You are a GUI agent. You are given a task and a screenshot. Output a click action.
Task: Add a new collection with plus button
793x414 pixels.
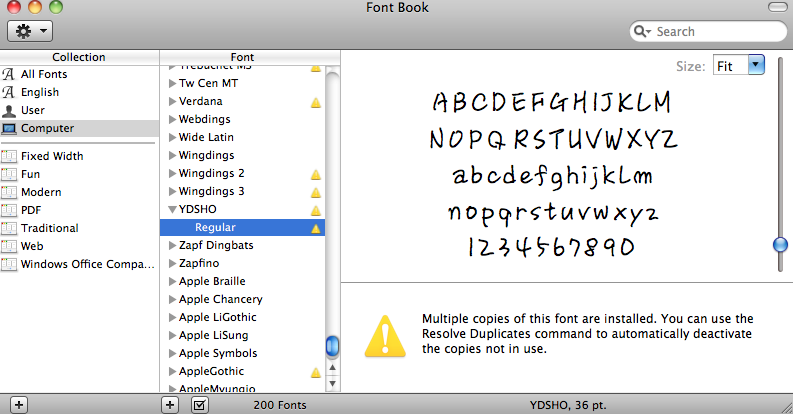[19, 405]
